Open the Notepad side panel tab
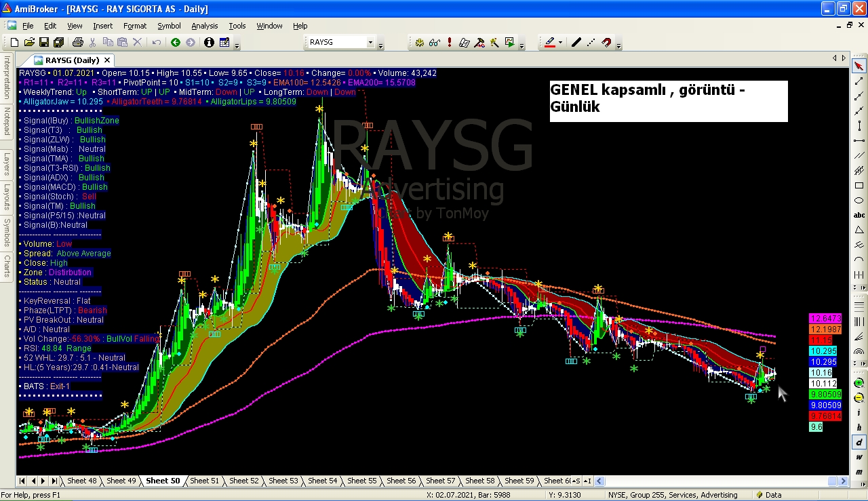Image resolution: width=868 pixels, height=501 pixels. [x=7, y=121]
